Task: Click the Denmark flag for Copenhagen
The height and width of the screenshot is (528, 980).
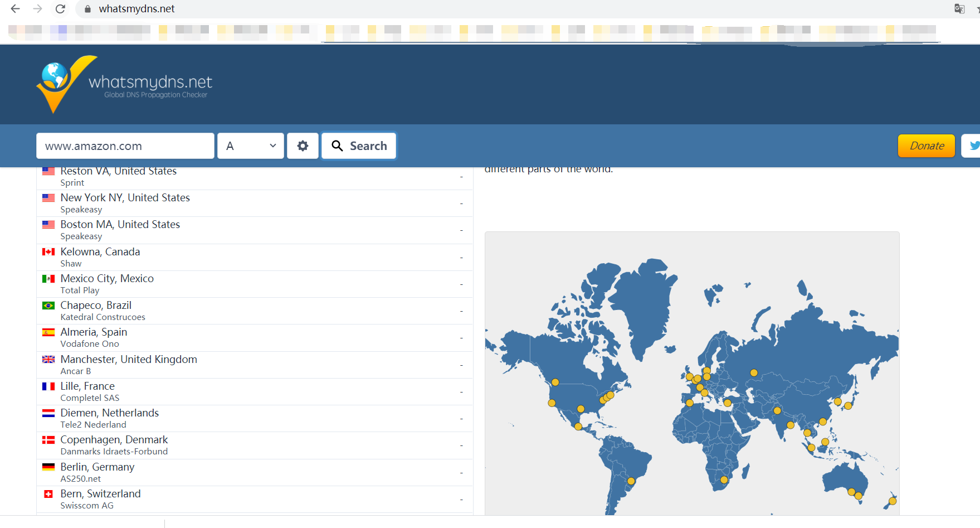Action: pos(48,440)
